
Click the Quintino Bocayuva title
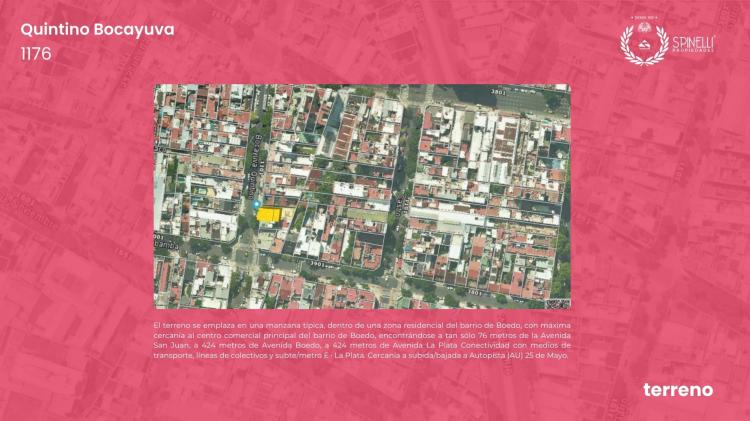click(97, 30)
